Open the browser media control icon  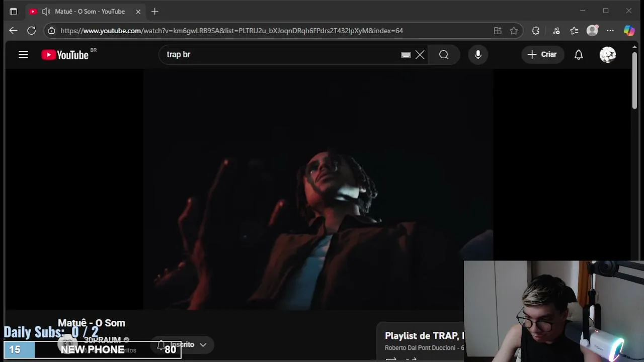click(x=556, y=31)
